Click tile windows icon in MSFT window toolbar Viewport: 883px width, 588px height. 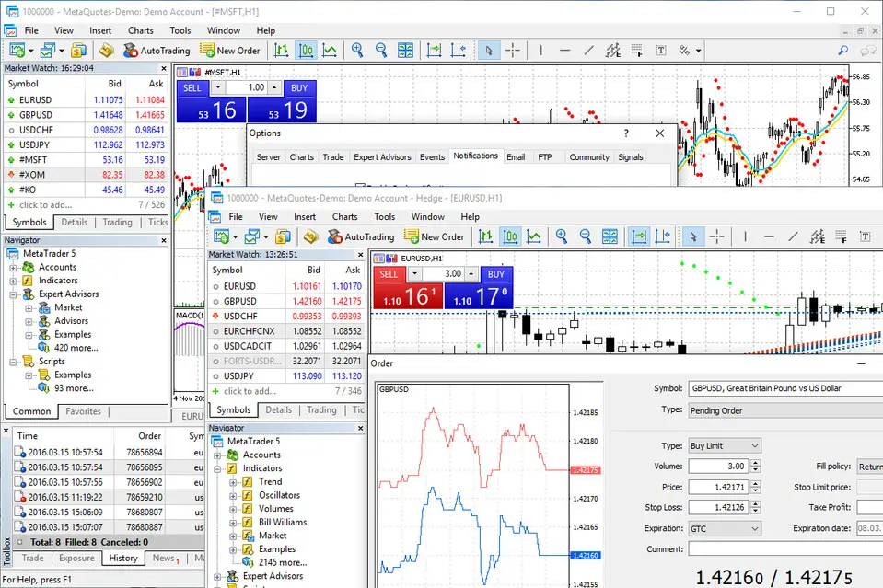405,51
